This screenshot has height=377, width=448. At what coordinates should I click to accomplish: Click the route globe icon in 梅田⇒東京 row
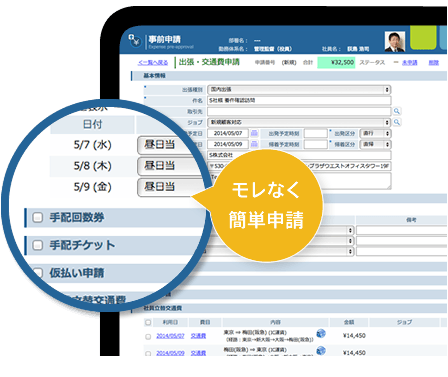coord(321,351)
